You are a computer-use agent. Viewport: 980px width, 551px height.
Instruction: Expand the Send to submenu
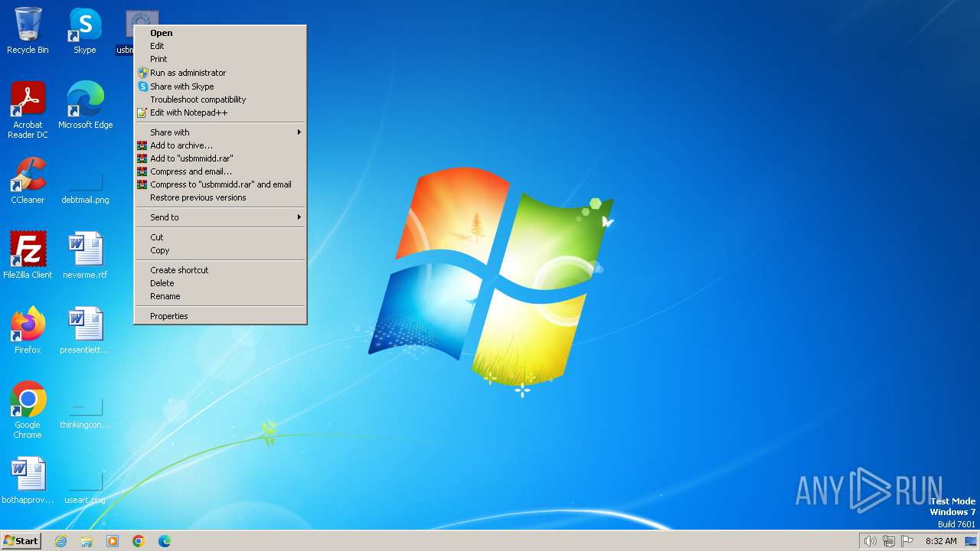220,217
